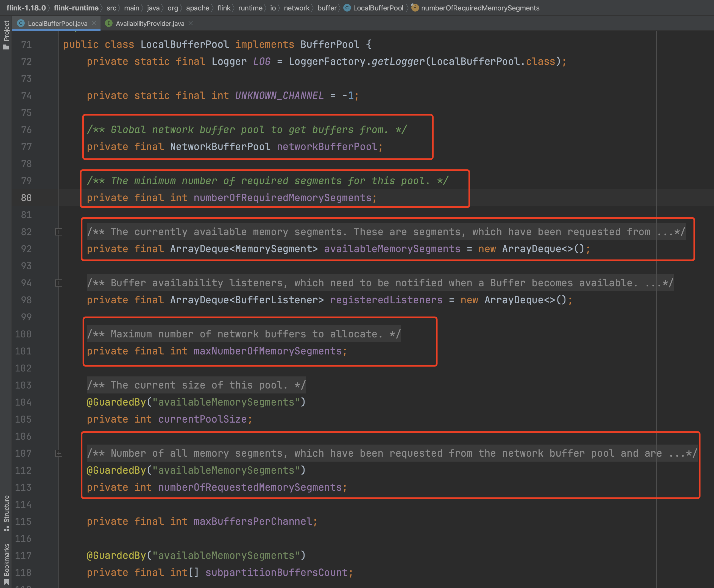Click flink-1.18.0 root in breadcrumb
This screenshot has height=588, width=714.
tap(26, 8)
